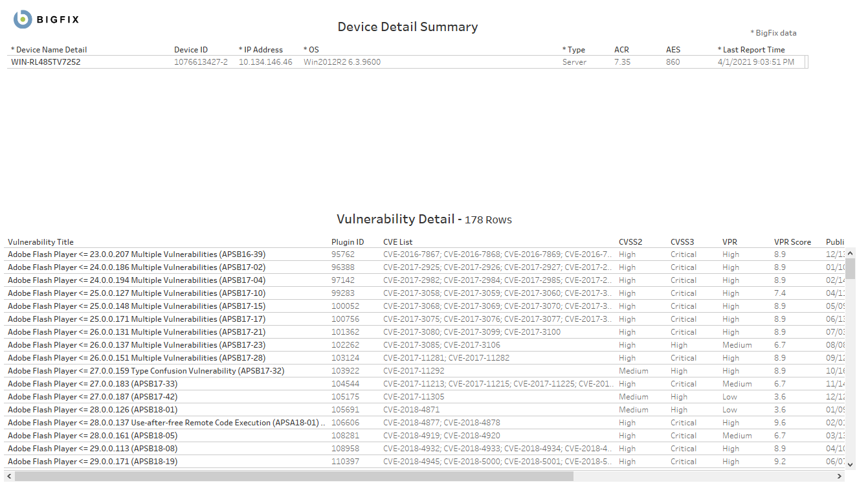This screenshot has height=494, width=868.
Task: Select APSB18-05 vulnerability row title
Action: pos(93,436)
